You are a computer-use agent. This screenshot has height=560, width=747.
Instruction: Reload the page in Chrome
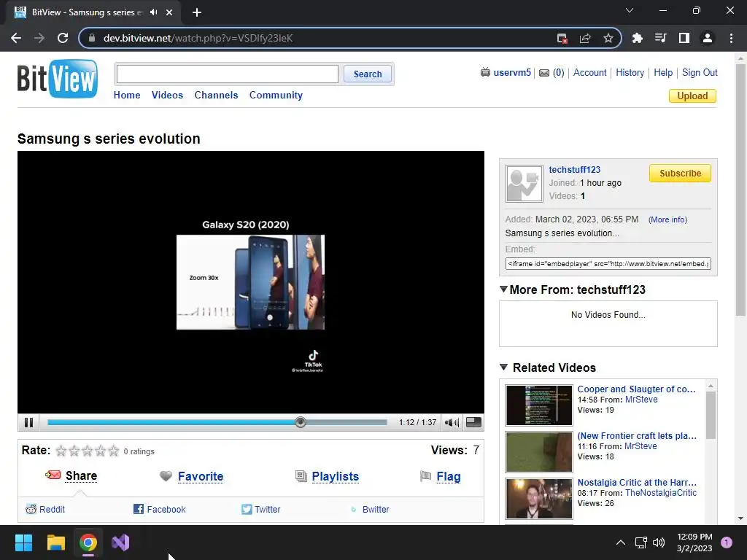pos(63,38)
